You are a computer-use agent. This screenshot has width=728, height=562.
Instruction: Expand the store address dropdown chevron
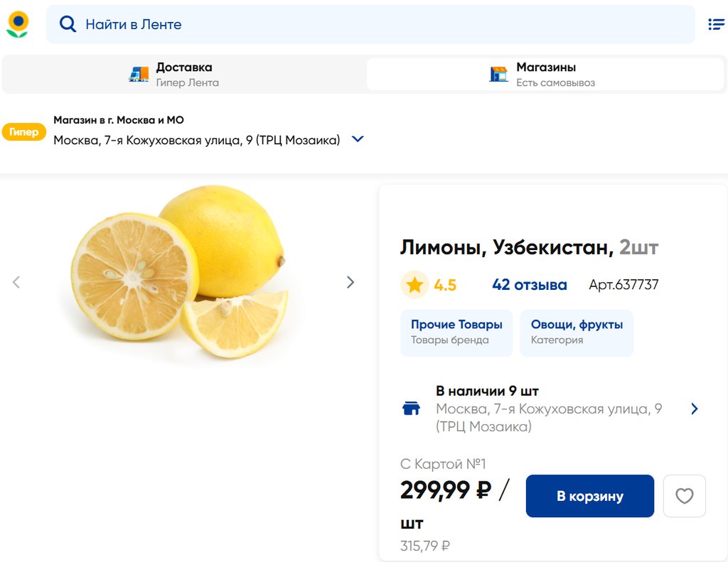(358, 139)
